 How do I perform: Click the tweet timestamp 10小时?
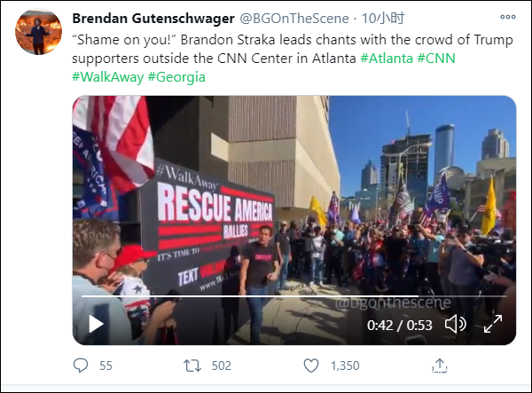click(x=383, y=19)
